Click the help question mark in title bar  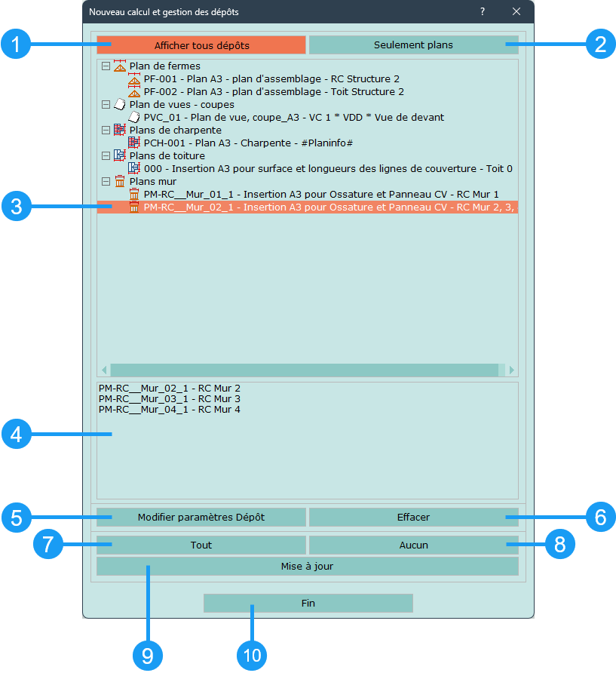pos(483,11)
